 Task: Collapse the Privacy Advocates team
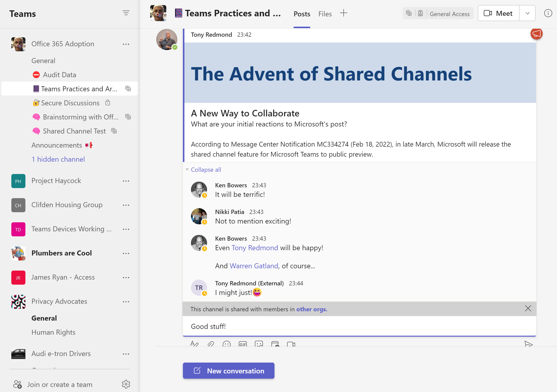pos(59,301)
